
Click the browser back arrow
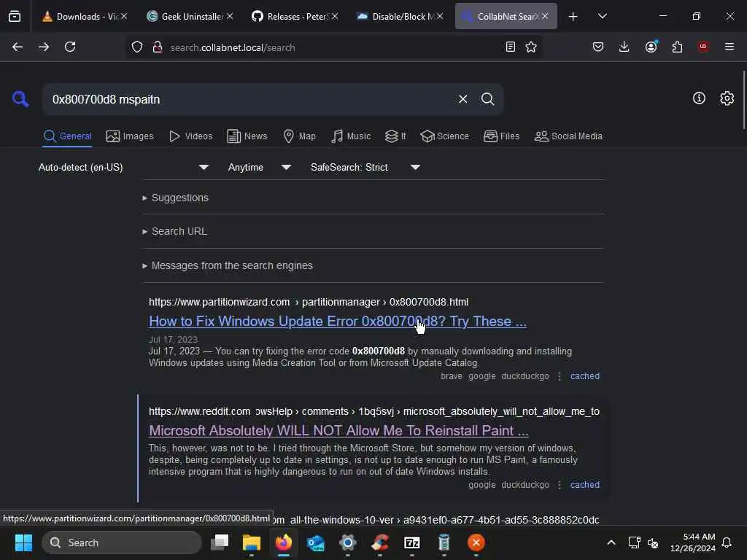[x=18, y=47]
